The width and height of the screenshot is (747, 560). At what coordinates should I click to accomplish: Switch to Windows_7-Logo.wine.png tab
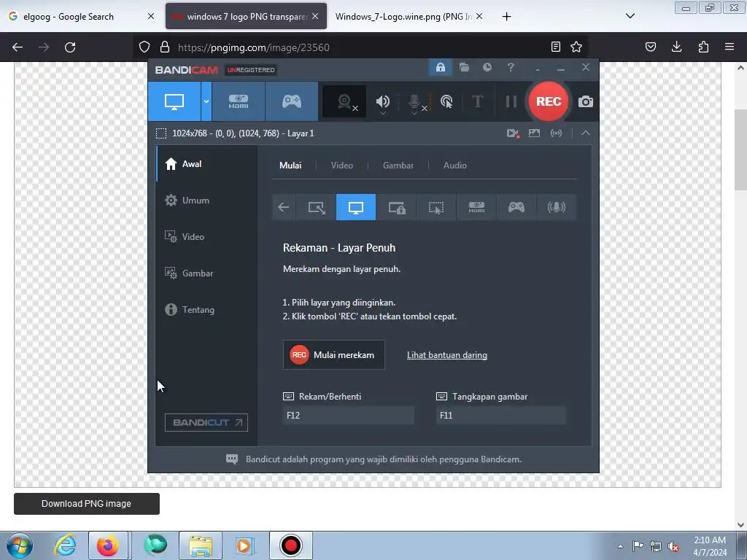[x=403, y=17]
